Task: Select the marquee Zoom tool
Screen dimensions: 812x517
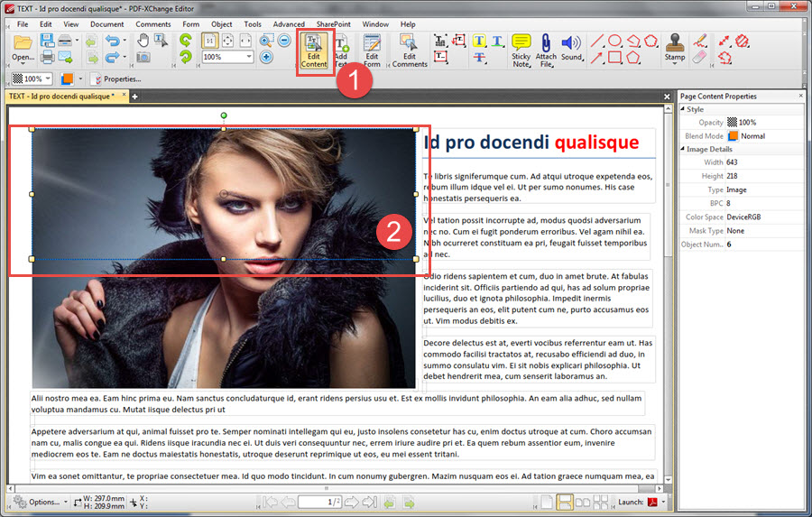Action: tap(266, 41)
